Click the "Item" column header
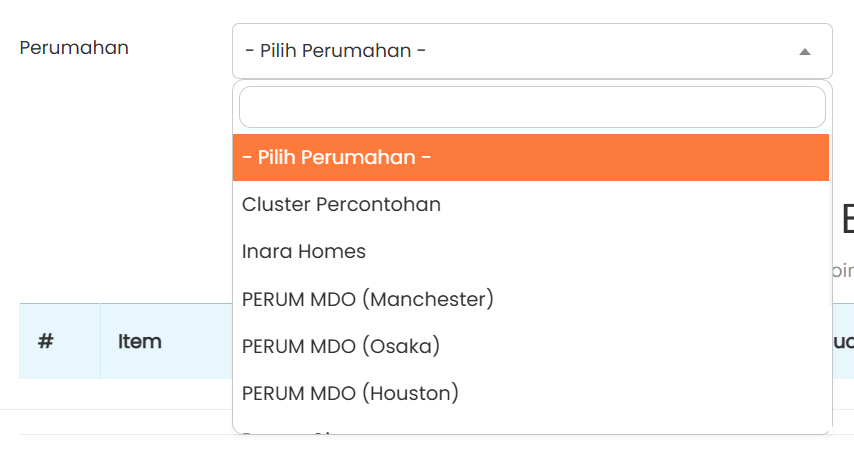The height and width of the screenshot is (452, 854). coord(140,341)
